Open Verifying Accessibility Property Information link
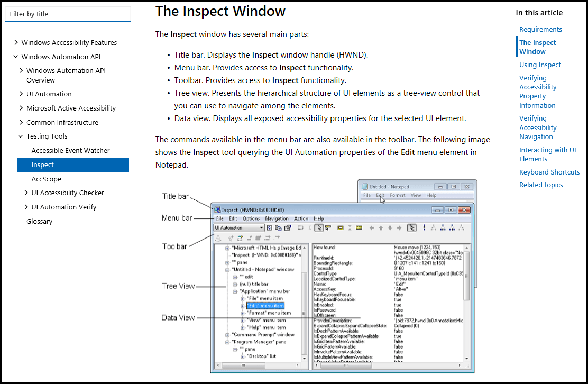The width and height of the screenshot is (588, 384). (x=538, y=92)
